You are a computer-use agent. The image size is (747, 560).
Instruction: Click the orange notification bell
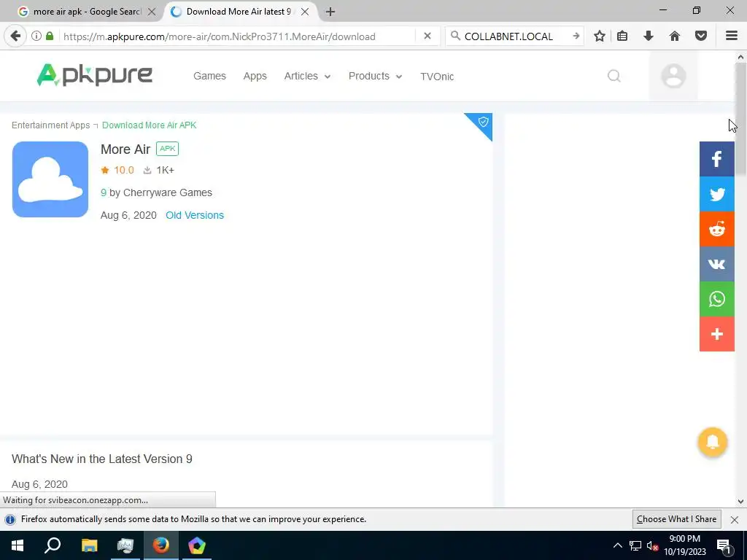point(712,443)
